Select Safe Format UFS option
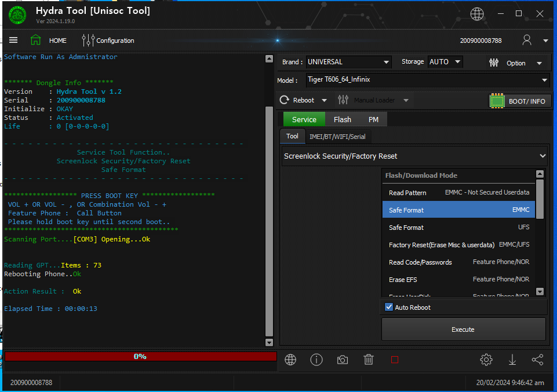 [458, 228]
